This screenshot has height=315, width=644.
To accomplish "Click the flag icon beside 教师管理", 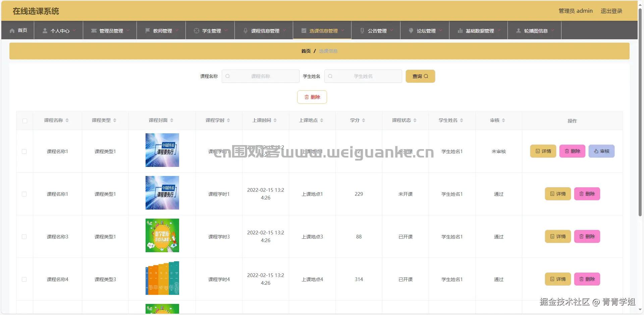I will 148,31.
